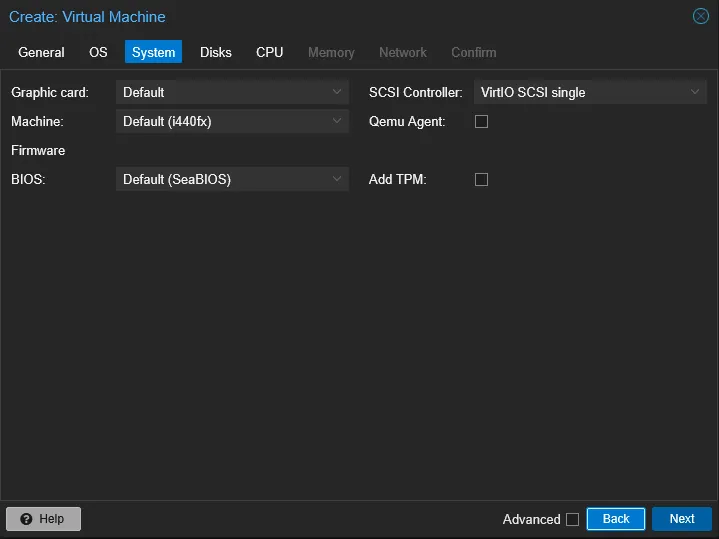Click the Graphic card Default field
The image size is (719, 539).
(220, 92)
